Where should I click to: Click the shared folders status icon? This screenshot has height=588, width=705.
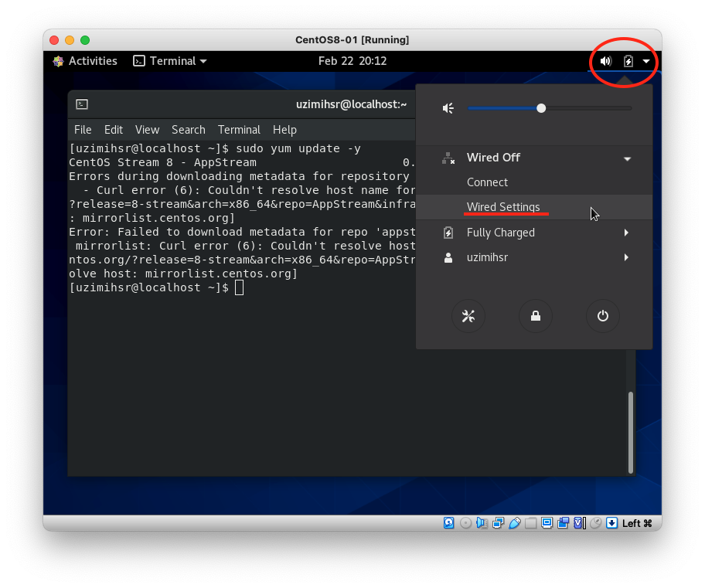(x=530, y=523)
